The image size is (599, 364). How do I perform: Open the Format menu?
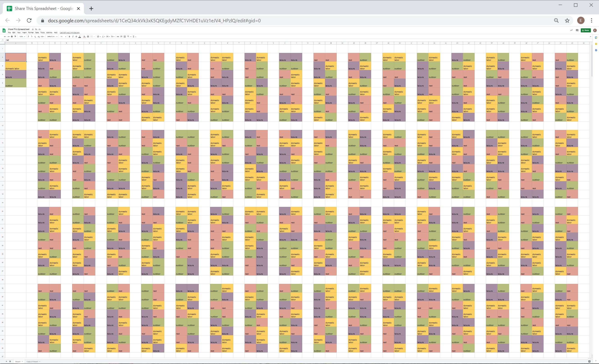point(31,33)
